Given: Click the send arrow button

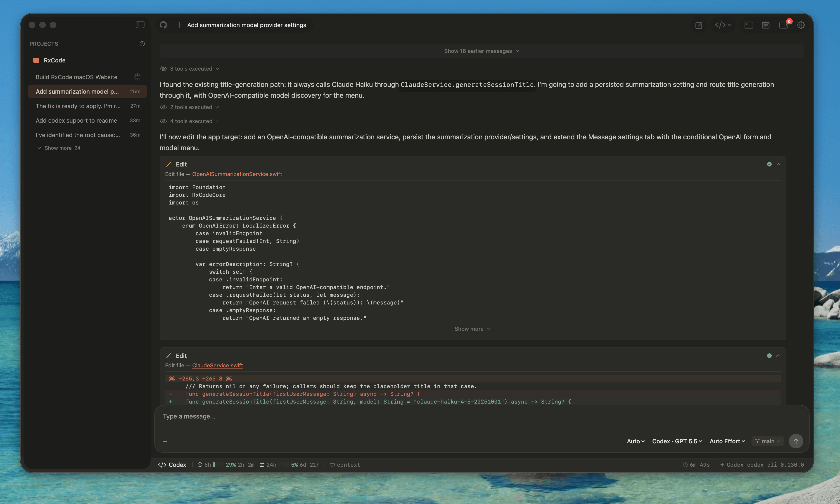Looking at the screenshot, I should pyautogui.click(x=796, y=441).
